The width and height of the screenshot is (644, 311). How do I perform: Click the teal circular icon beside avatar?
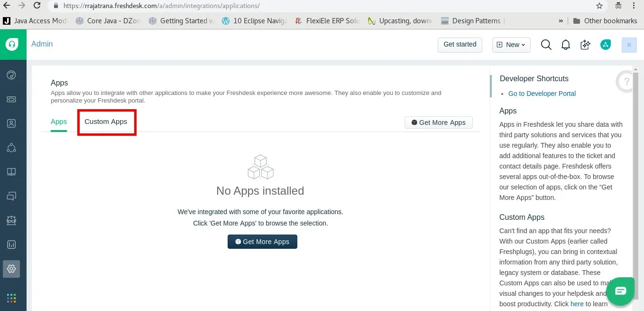point(606,45)
